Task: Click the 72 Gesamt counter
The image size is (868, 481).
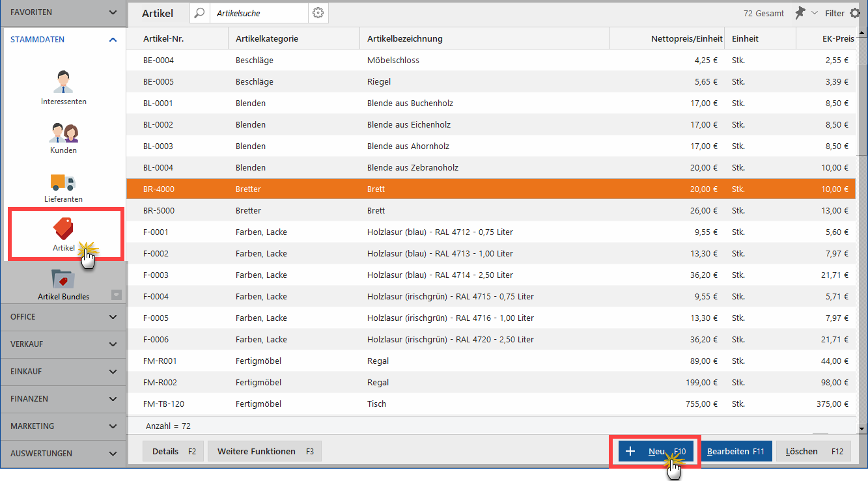Action: (x=764, y=13)
